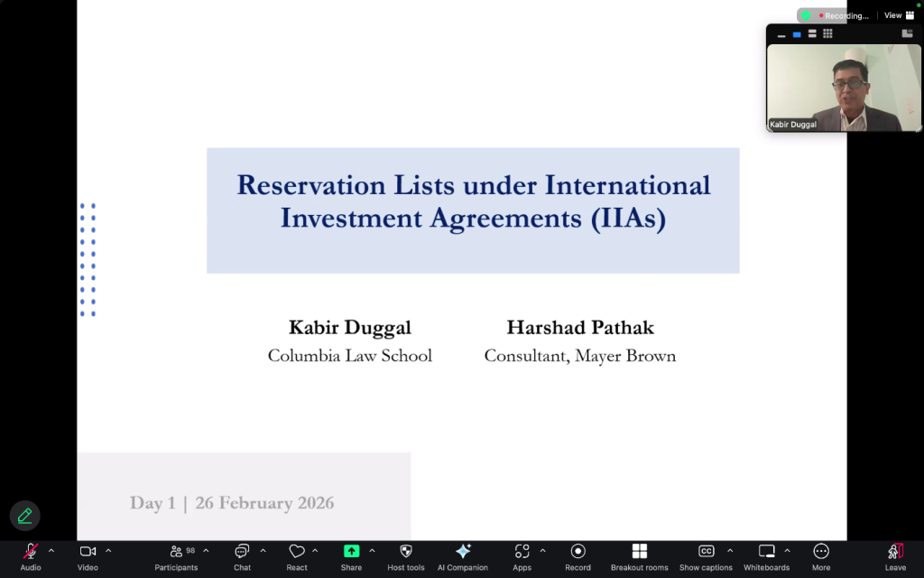Click the green Share screen icon
924x578 pixels.
click(351, 552)
